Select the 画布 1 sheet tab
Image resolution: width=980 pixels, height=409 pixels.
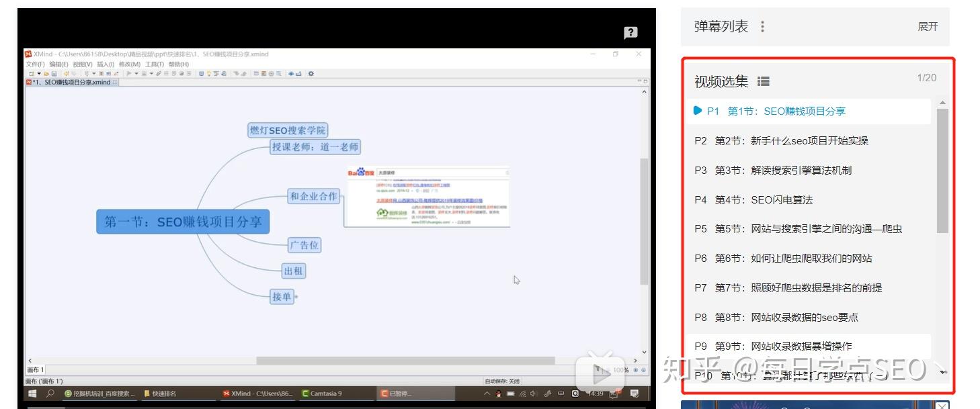tap(36, 370)
